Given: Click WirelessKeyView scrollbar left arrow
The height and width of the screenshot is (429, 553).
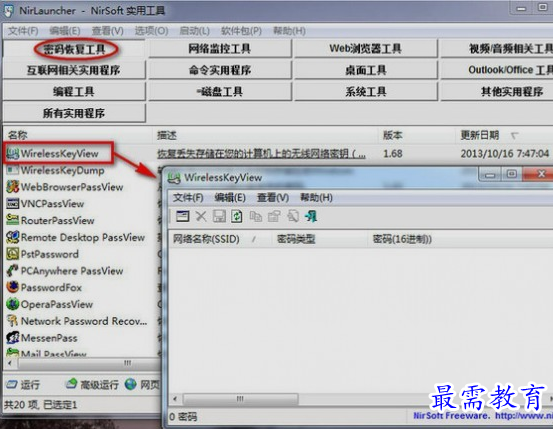Looking at the screenshot, I should [175, 399].
